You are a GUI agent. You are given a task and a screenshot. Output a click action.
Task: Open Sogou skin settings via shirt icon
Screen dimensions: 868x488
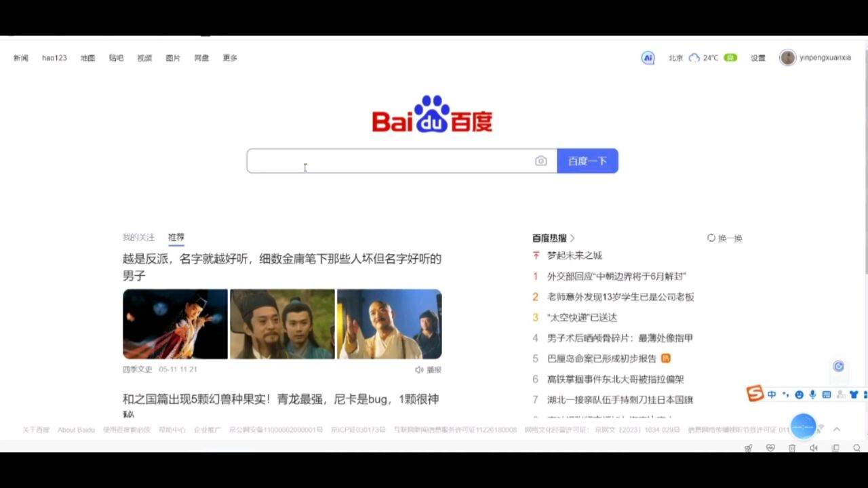click(854, 394)
